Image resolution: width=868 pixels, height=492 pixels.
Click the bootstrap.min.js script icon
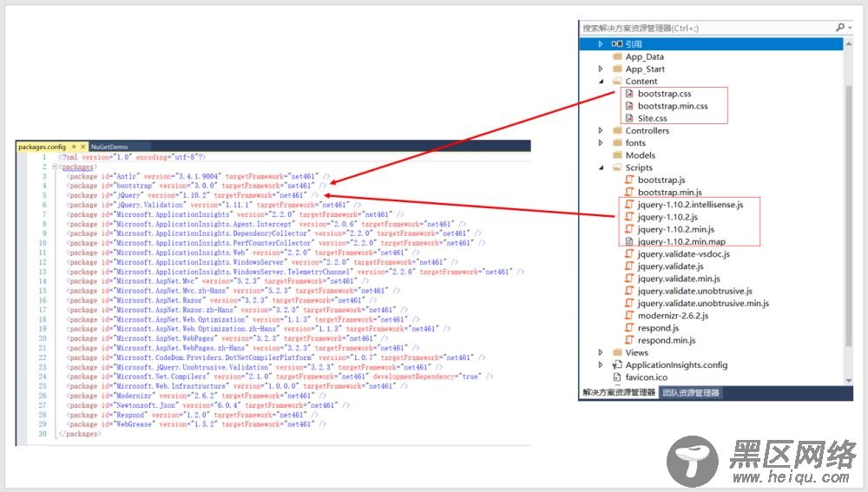click(628, 192)
